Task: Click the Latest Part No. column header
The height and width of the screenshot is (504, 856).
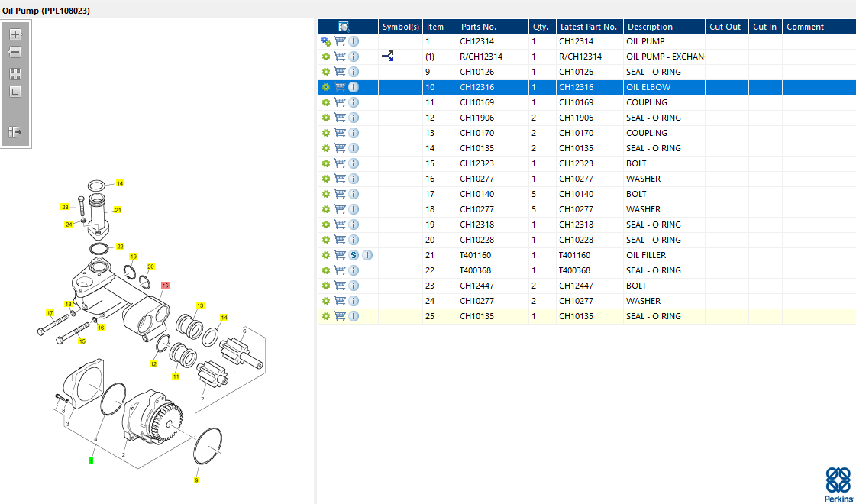Action: coord(588,27)
